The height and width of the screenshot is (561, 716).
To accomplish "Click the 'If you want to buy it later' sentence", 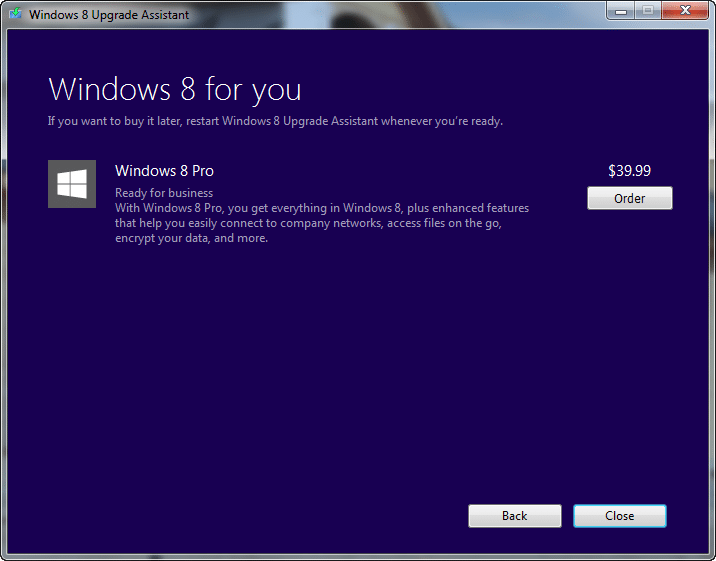I will (275, 121).
